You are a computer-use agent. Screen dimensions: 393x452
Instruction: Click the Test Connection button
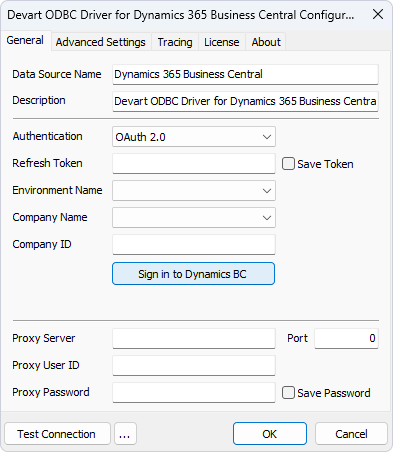click(57, 434)
